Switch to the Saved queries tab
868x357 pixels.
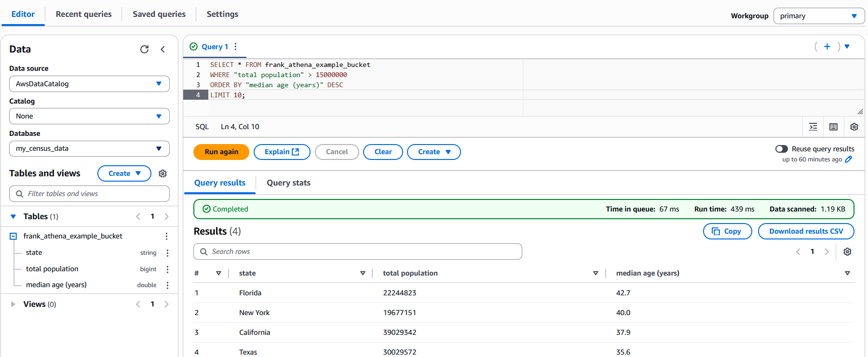159,14
